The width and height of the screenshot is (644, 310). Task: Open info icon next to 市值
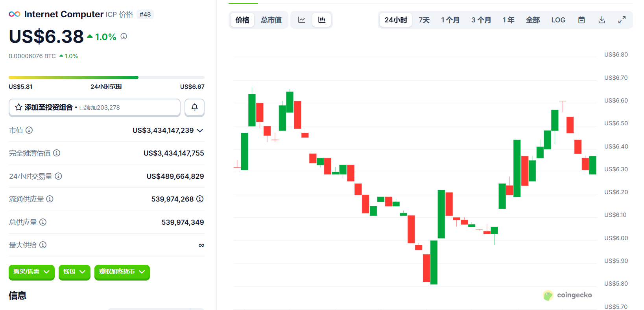coord(29,130)
